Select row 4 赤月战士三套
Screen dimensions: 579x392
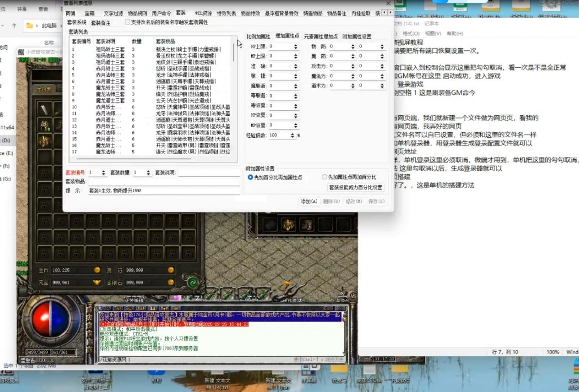point(152,68)
